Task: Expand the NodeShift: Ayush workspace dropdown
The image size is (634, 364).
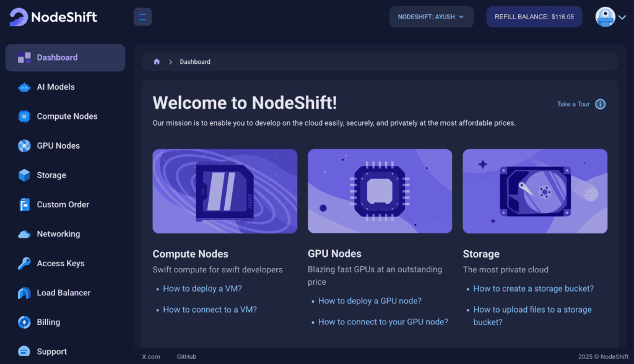Action: pyautogui.click(x=431, y=17)
